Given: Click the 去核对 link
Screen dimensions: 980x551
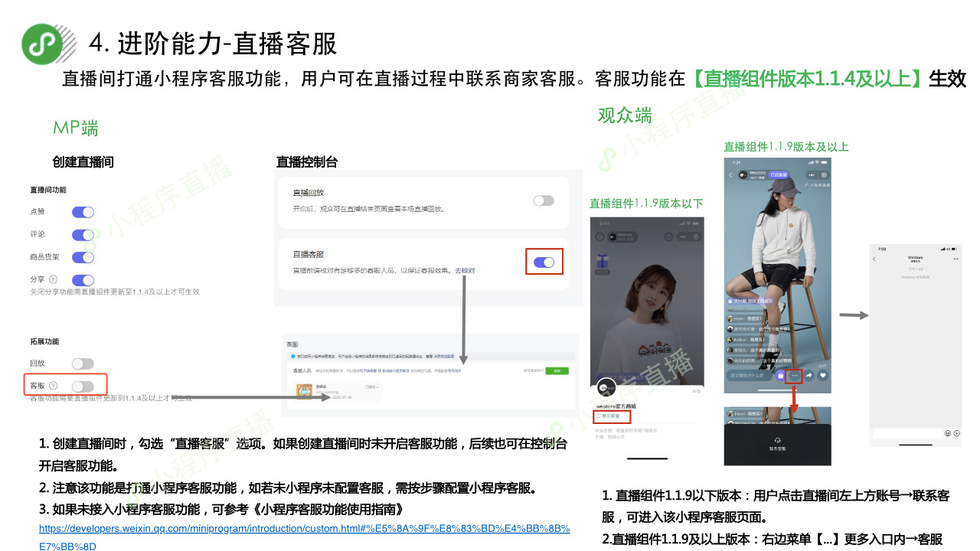Looking at the screenshot, I should (x=465, y=271).
